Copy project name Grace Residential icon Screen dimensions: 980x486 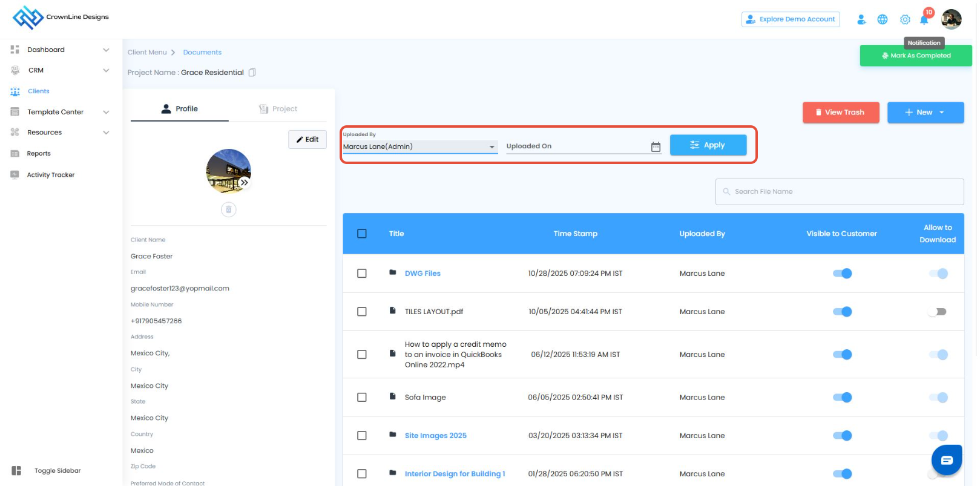click(x=252, y=73)
